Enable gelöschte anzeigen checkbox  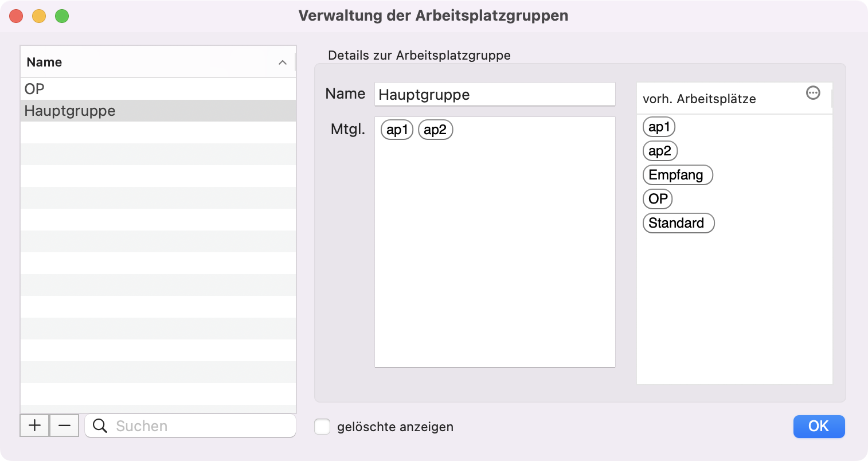click(x=322, y=427)
